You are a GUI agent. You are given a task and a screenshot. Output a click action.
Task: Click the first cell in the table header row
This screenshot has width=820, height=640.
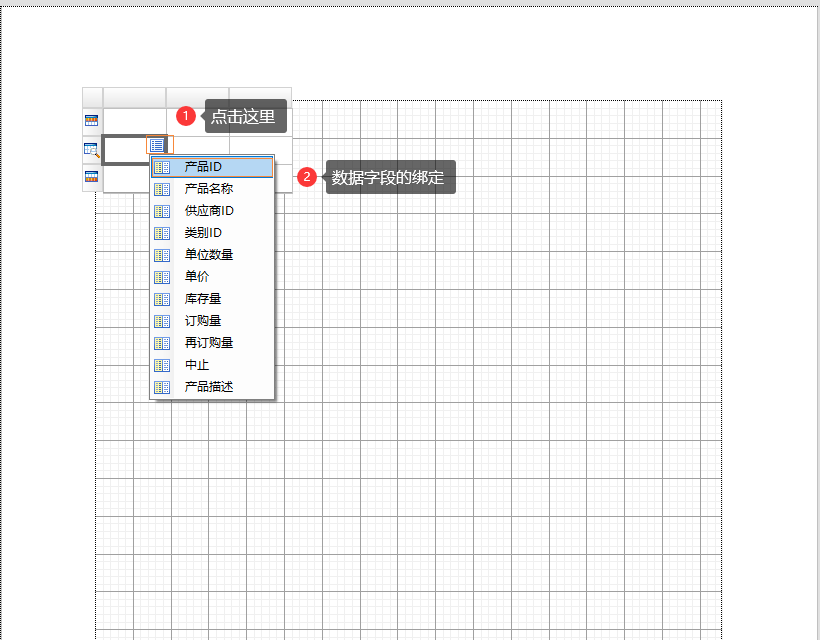tap(134, 121)
